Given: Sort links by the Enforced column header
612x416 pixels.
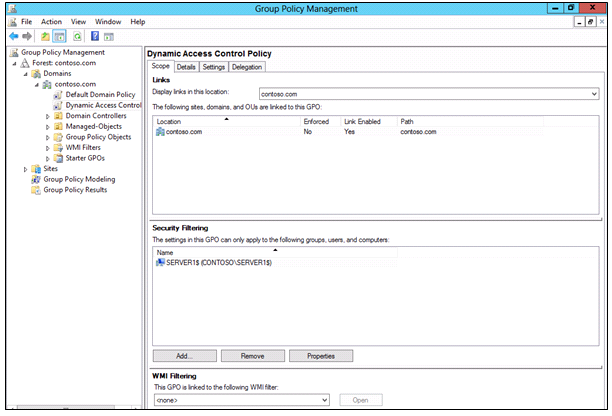Looking at the screenshot, I should (x=321, y=122).
